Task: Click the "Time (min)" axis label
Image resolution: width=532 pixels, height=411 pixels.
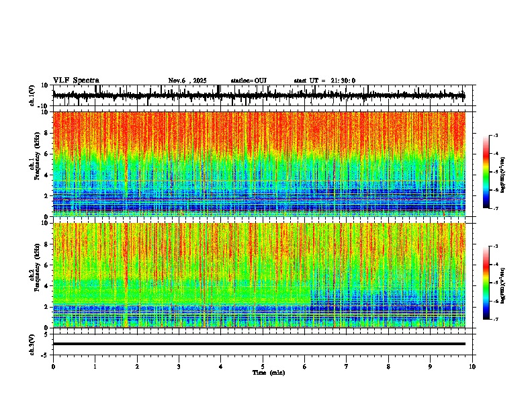Action: click(x=269, y=373)
